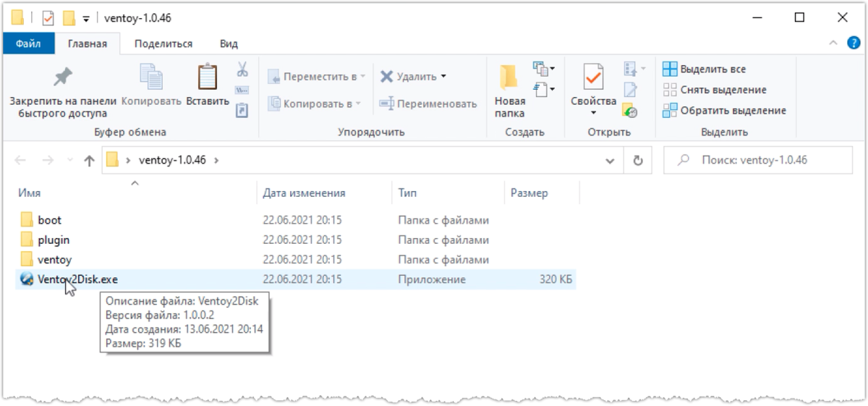Viewport: 868px width, 406px height.
Task: Click the boot folder icon
Action: (27, 220)
